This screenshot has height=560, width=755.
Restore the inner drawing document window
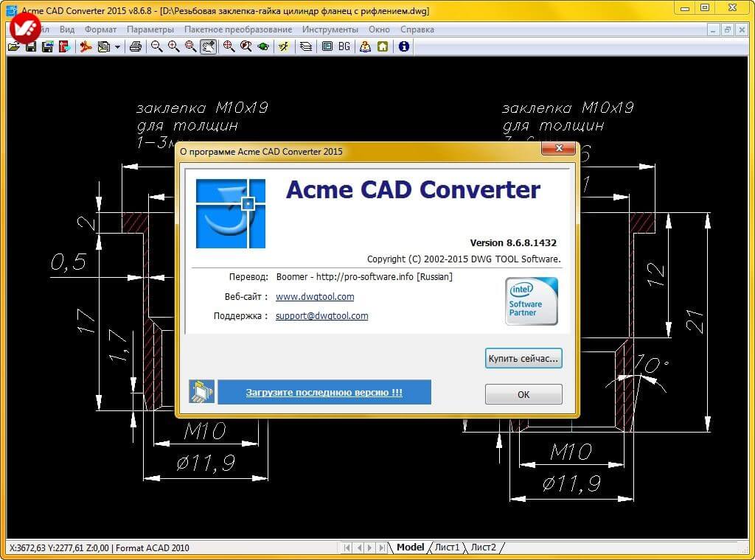click(x=728, y=29)
